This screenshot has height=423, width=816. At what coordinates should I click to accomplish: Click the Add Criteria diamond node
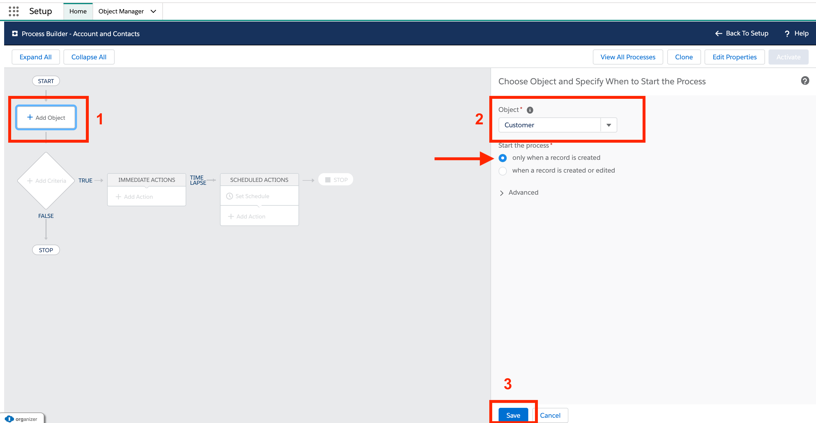(x=46, y=181)
